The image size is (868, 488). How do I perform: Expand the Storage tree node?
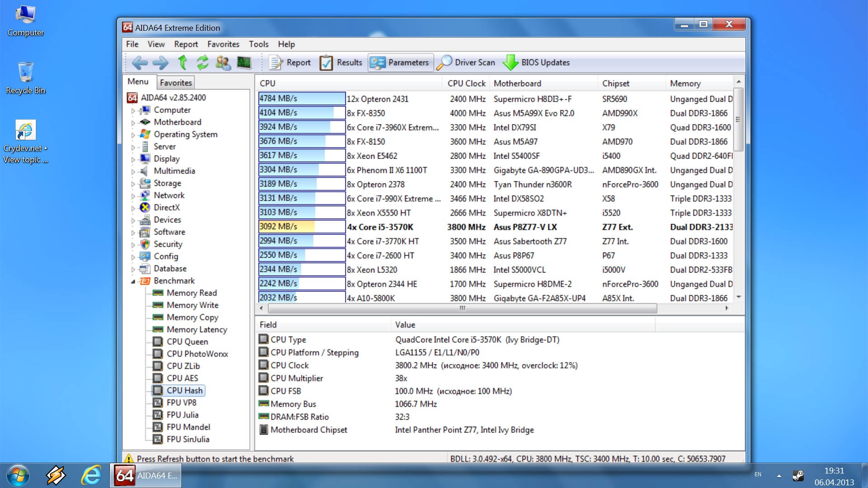(x=133, y=183)
